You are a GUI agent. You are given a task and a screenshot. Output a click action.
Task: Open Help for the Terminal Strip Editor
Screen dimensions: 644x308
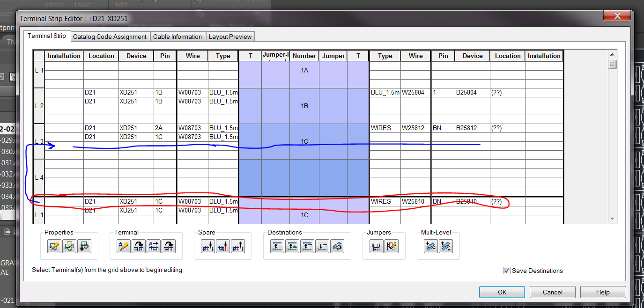click(603, 292)
